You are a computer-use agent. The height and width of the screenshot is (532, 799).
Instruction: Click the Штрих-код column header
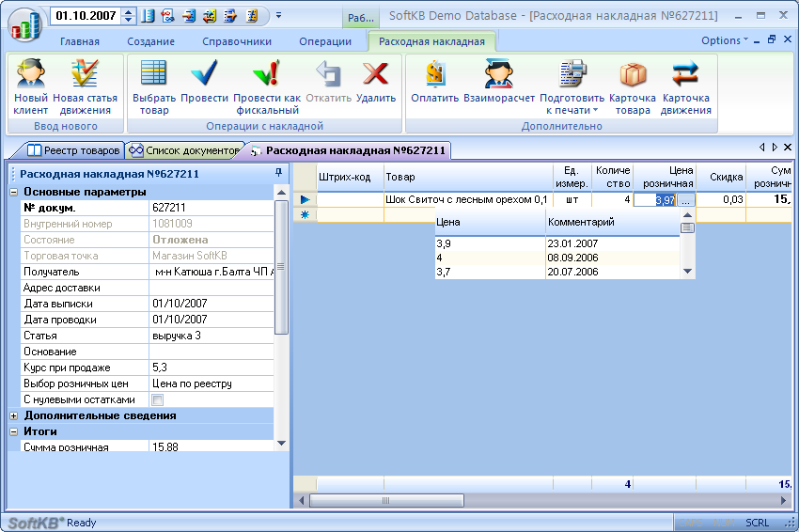click(x=351, y=177)
